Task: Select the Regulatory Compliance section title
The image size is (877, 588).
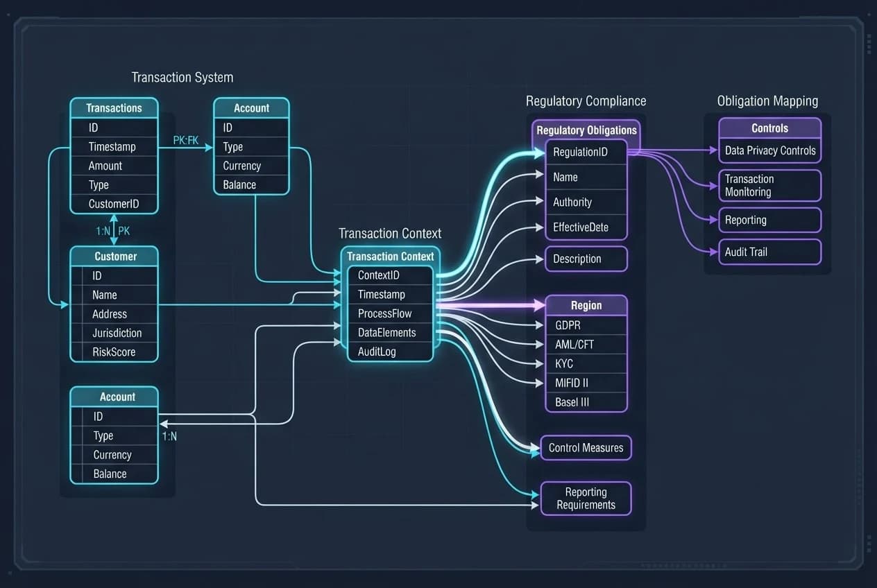Action: point(586,101)
